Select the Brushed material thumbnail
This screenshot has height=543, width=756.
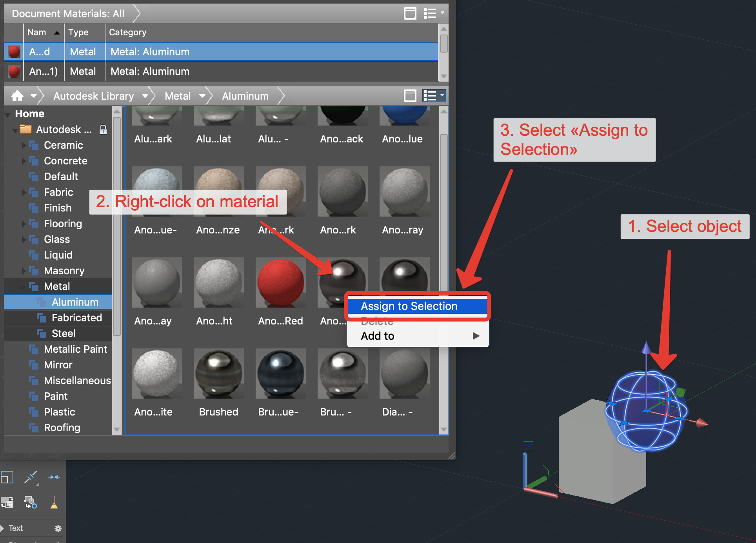(x=219, y=374)
